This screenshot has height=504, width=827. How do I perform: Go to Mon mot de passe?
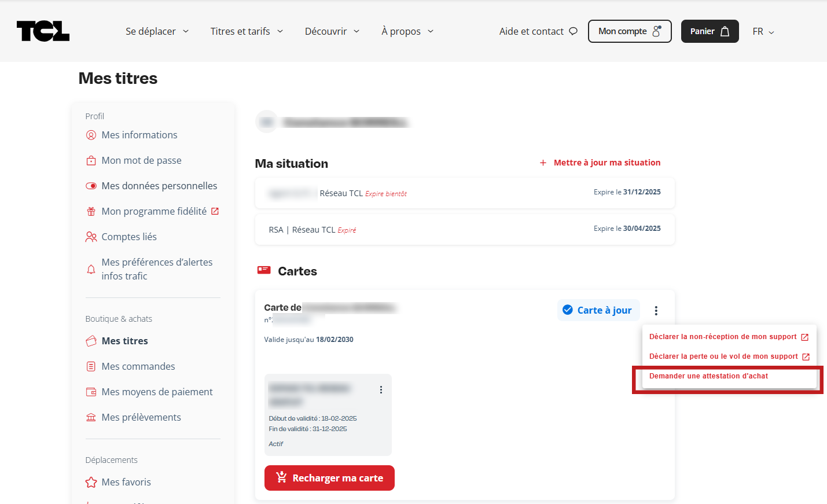[x=141, y=160]
